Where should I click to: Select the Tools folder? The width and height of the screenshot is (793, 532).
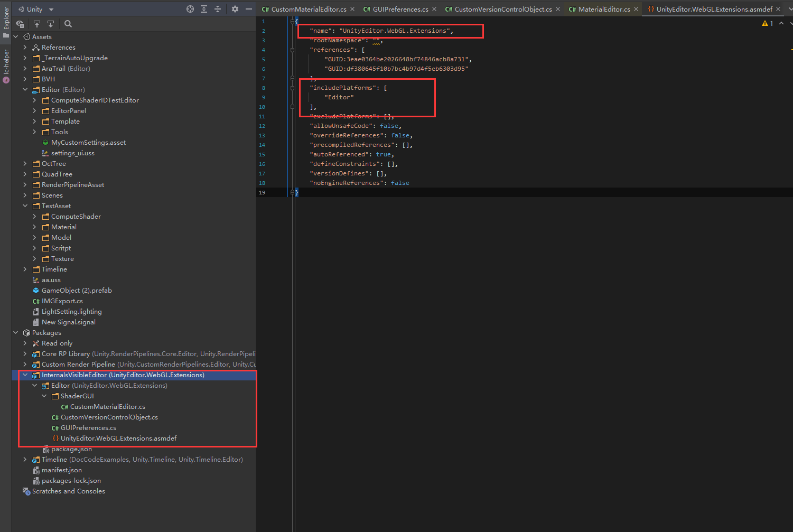pyautogui.click(x=60, y=132)
